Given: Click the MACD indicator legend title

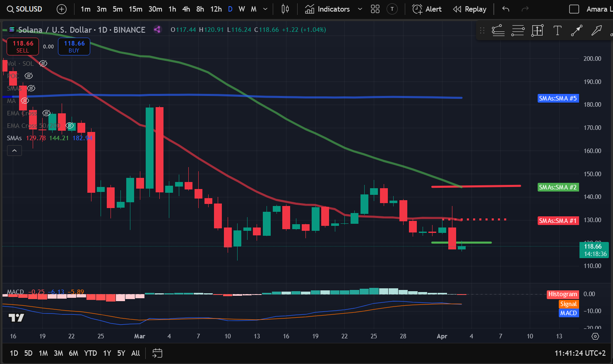Looking at the screenshot, I should point(15,292).
